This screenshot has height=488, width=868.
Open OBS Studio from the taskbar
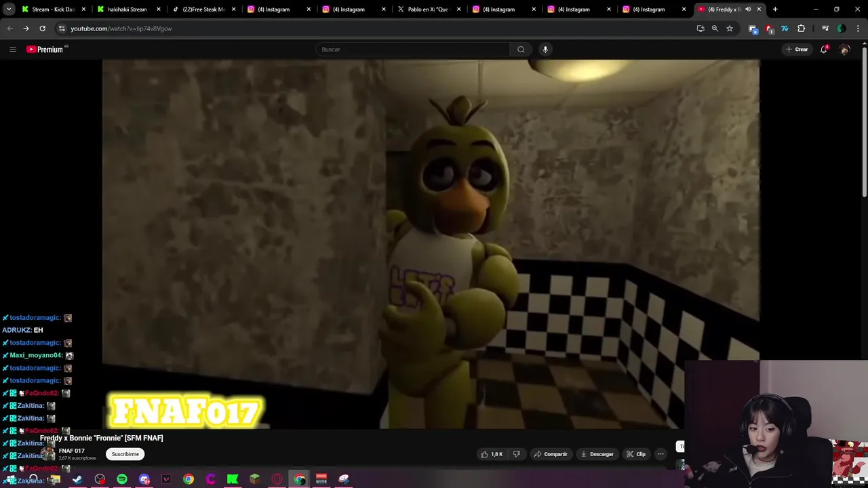[x=100, y=479]
